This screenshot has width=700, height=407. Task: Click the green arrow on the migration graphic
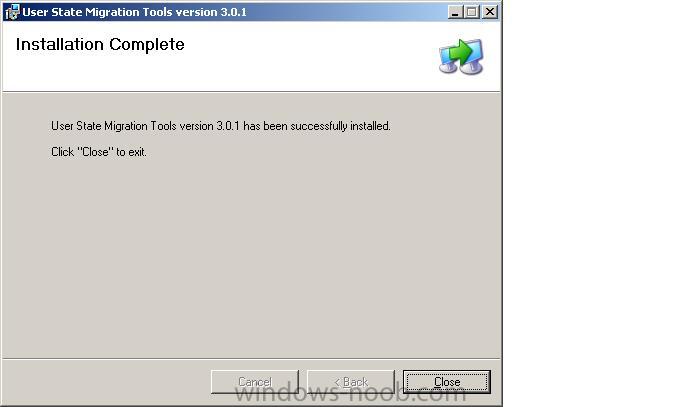coord(460,51)
